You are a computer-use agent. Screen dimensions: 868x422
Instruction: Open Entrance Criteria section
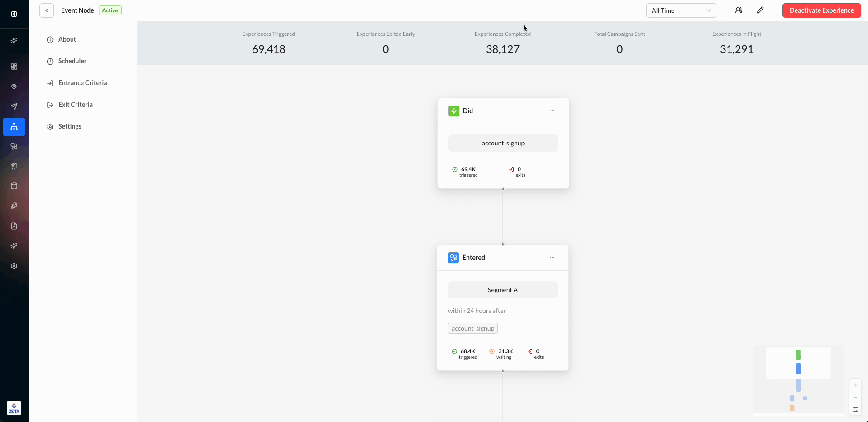pyautogui.click(x=82, y=83)
